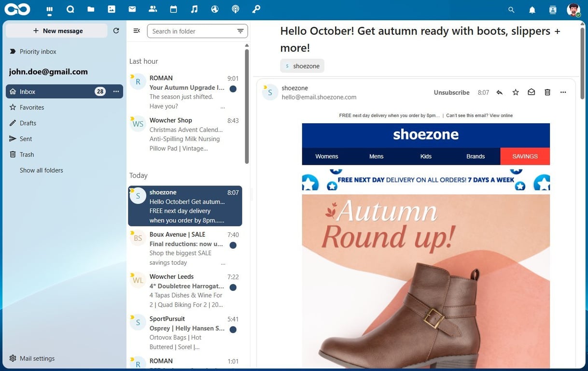Open Mail settings
The height and width of the screenshot is (371, 588).
pos(64,358)
